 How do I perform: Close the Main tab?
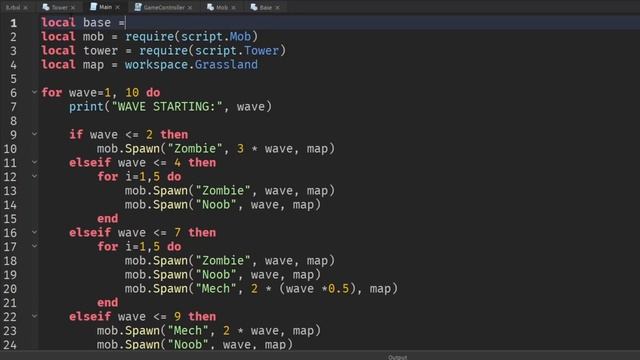(x=118, y=7)
